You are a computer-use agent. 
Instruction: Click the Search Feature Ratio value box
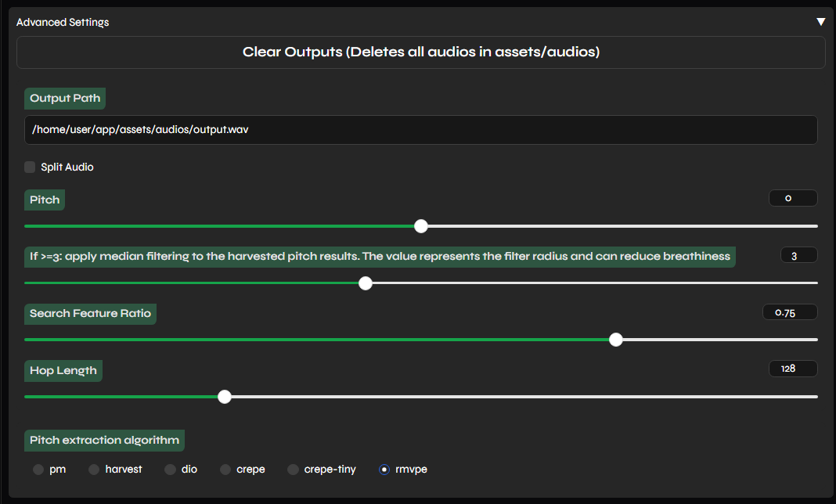point(790,312)
